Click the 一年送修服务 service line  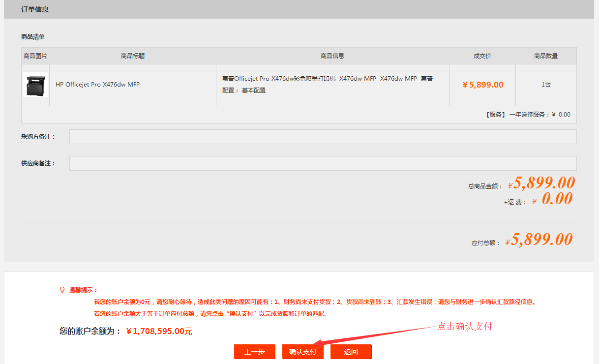(x=528, y=115)
